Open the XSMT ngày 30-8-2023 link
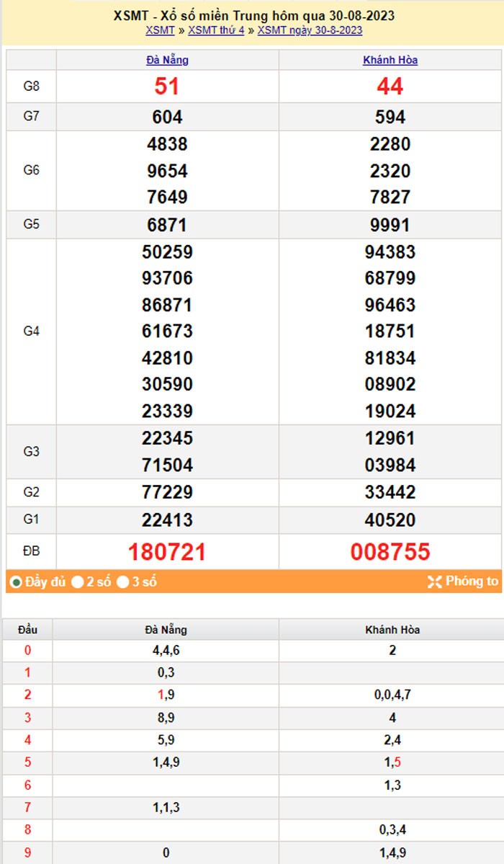The height and width of the screenshot is (864, 504). (x=310, y=30)
